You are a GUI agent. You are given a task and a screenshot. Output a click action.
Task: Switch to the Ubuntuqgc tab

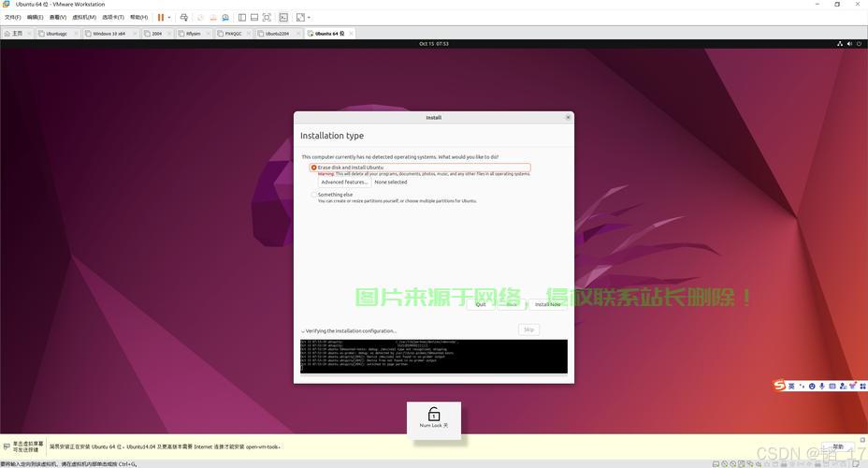click(x=56, y=34)
